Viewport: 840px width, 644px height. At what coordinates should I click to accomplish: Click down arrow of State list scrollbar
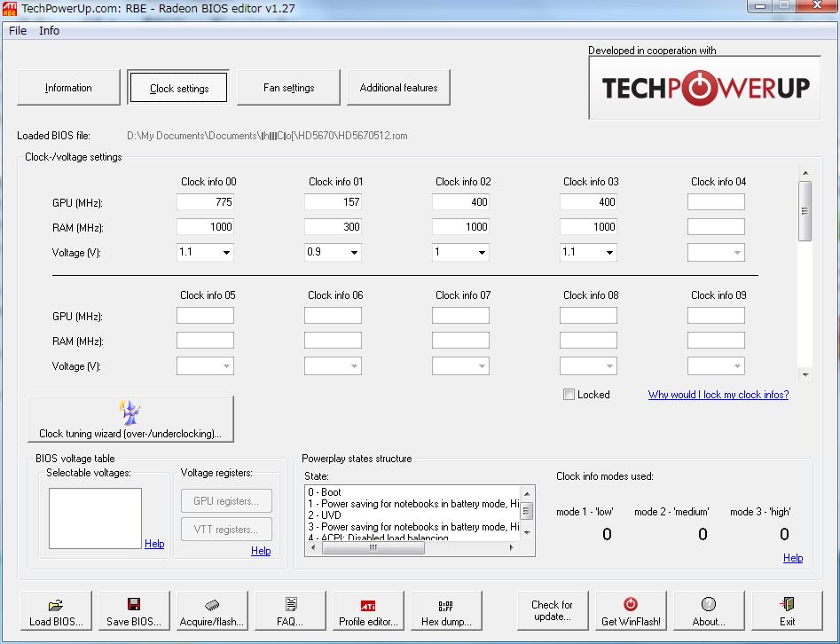527,532
